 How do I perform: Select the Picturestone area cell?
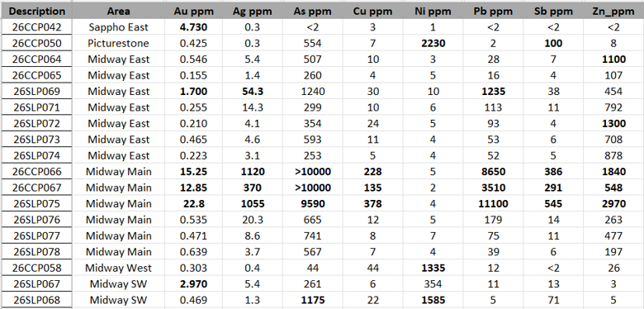coord(119,43)
